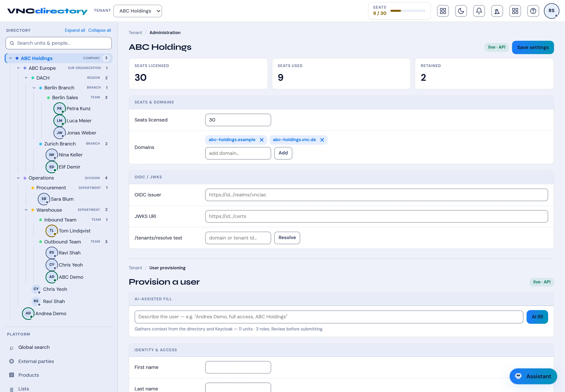Collapse the ABC Europe chevron
Screen dimensions: 565x392
(x=18, y=68)
